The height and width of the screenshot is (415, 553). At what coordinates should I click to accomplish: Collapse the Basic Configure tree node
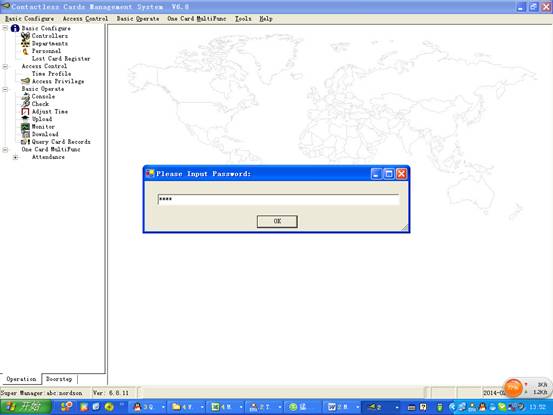coord(5,28)
